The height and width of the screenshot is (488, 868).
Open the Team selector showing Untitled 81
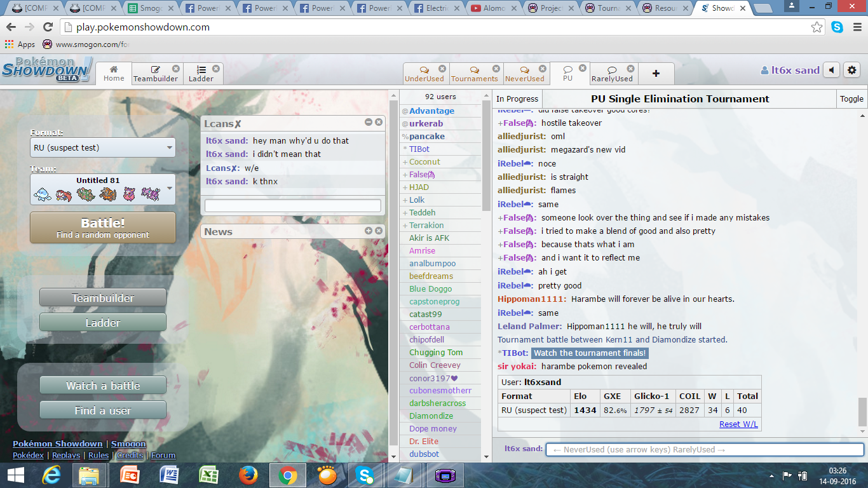coord(103,189)
